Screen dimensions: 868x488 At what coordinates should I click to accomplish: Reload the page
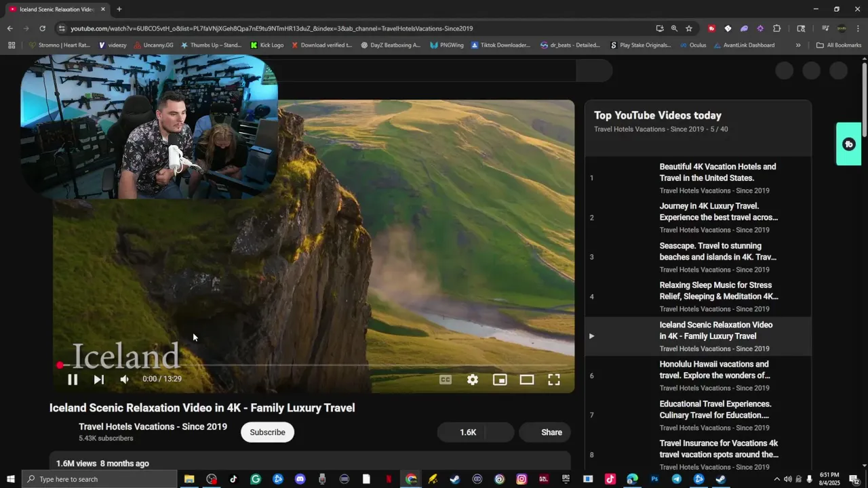42,28
